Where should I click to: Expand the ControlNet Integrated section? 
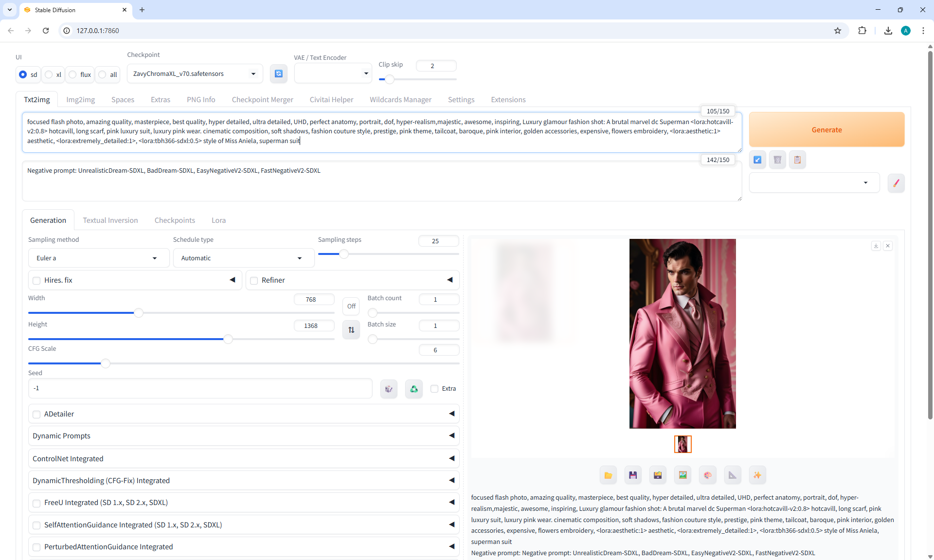click(x=243, y=458)
